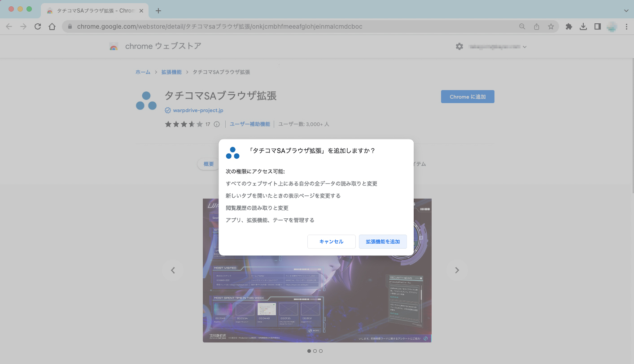Click the 閲覧履歴の読み取りと変更 permission line

click(x=257, y=208)
